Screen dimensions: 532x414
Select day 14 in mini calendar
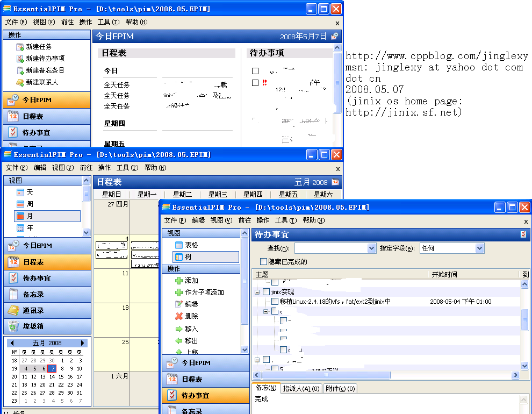click(52, 377)
